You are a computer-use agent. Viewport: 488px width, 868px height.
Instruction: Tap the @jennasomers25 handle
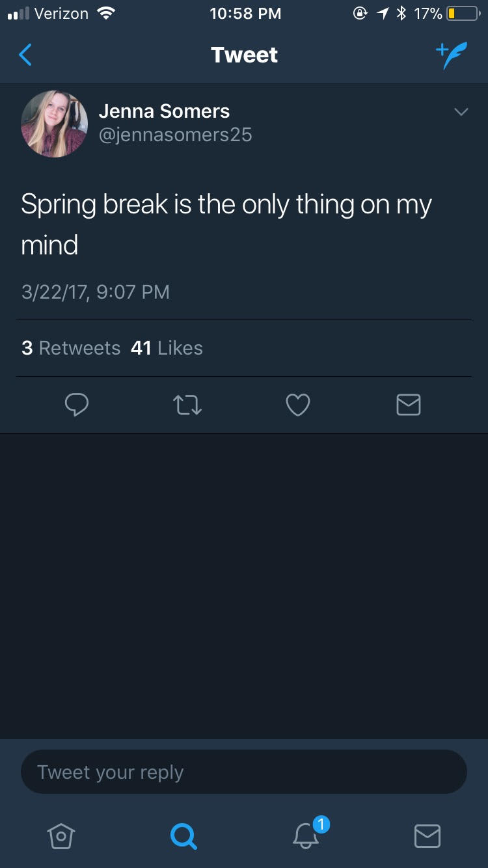click(175, 135)
